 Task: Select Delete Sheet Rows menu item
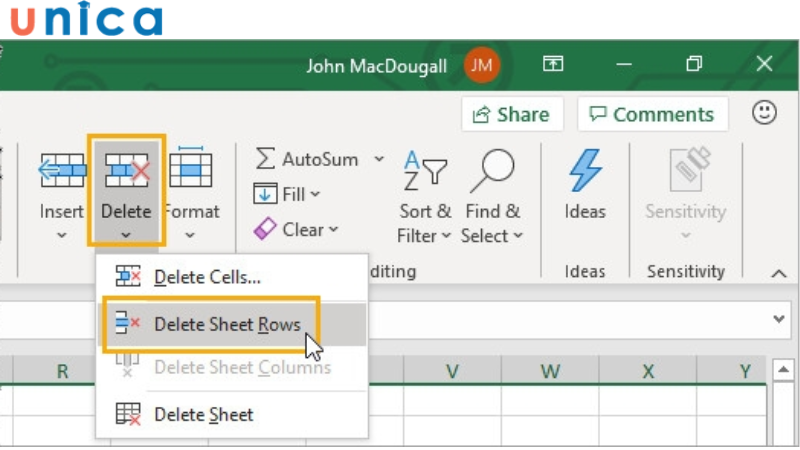(x=227, y=324)
